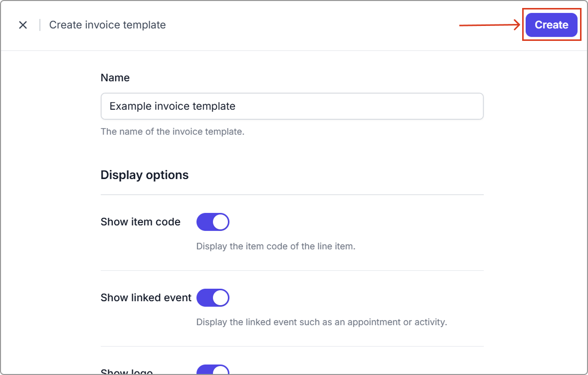Click the linked event description text
Screen dimensions: 588x375
[322, 322]
